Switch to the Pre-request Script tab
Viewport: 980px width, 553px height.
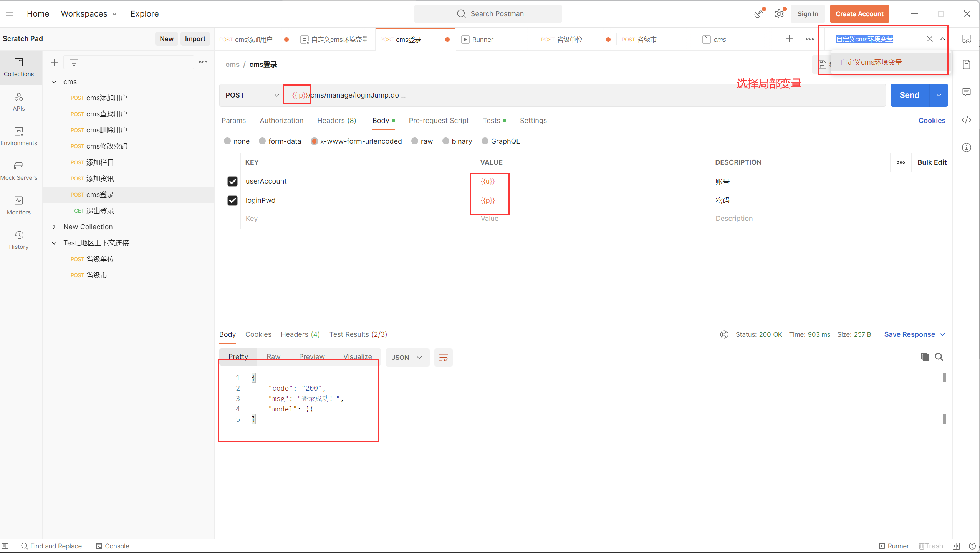click(439, 120)
